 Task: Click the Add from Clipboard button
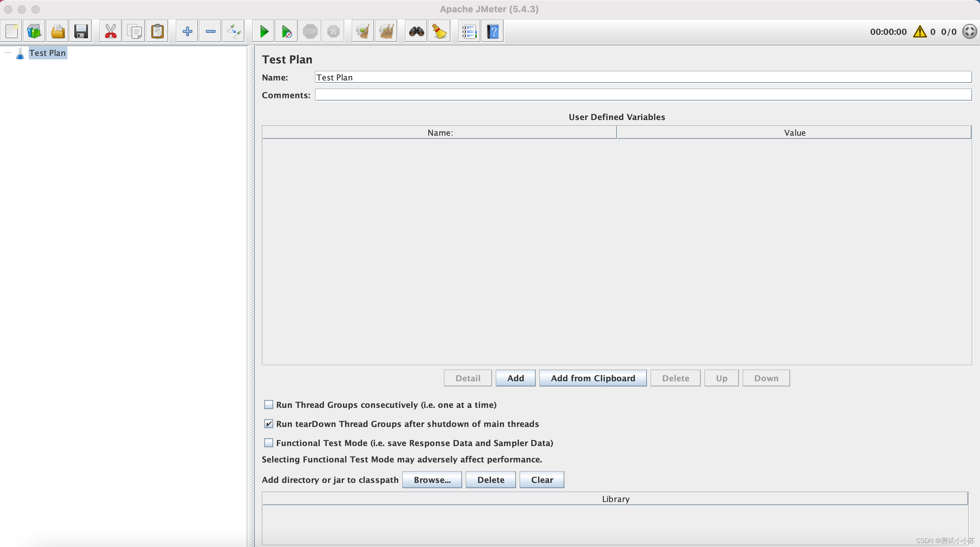593,378
